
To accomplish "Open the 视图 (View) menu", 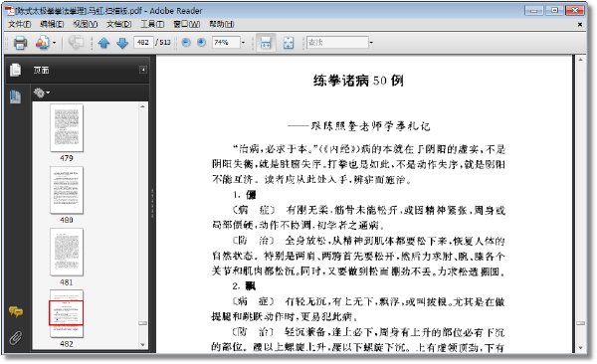I will point(85,24).
